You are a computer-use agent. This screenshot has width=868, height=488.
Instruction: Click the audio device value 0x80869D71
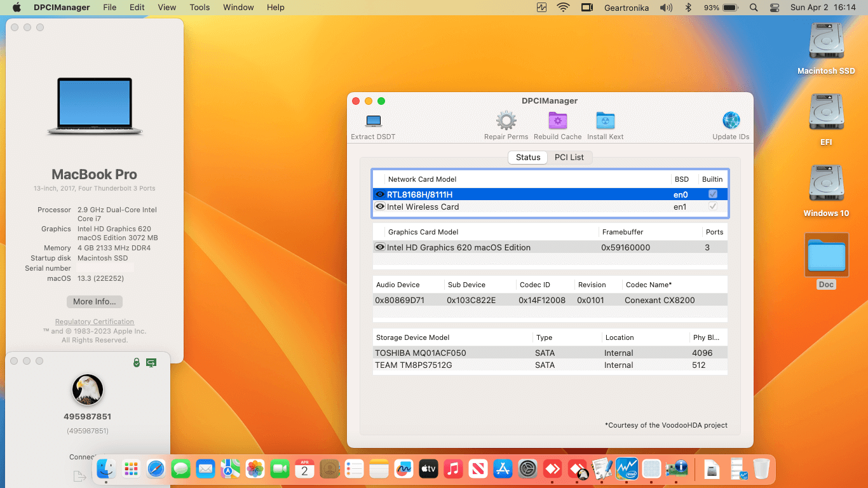click(x=400, y=300)
